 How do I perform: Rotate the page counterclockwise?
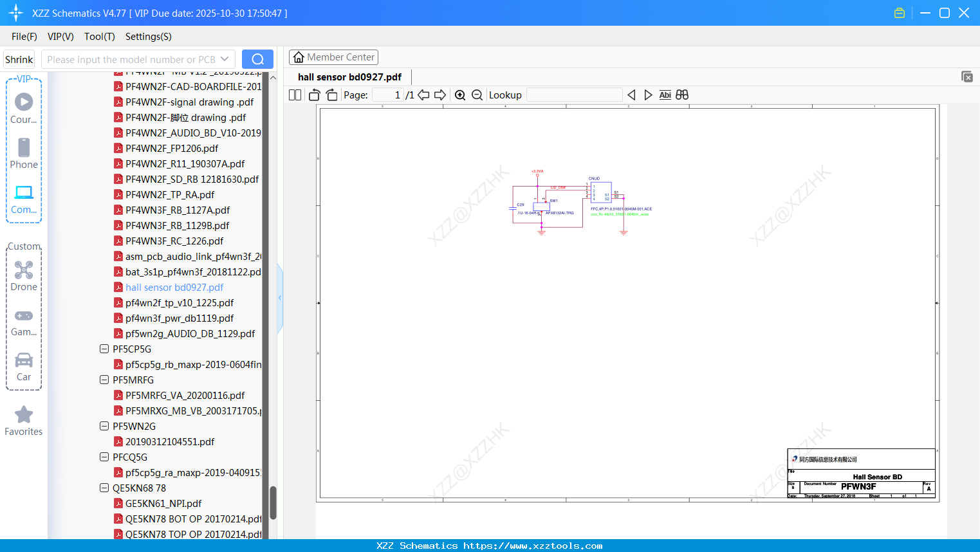click(x=314, y=95)
